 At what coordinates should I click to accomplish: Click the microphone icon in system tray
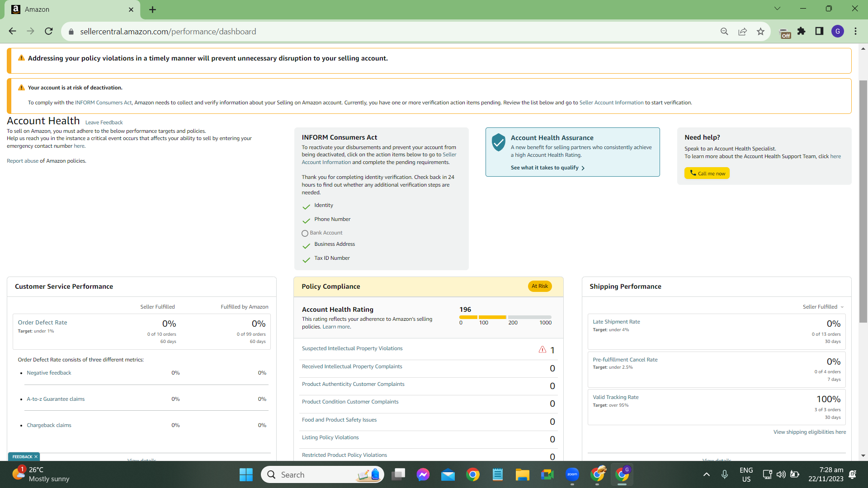pos(724,474)
